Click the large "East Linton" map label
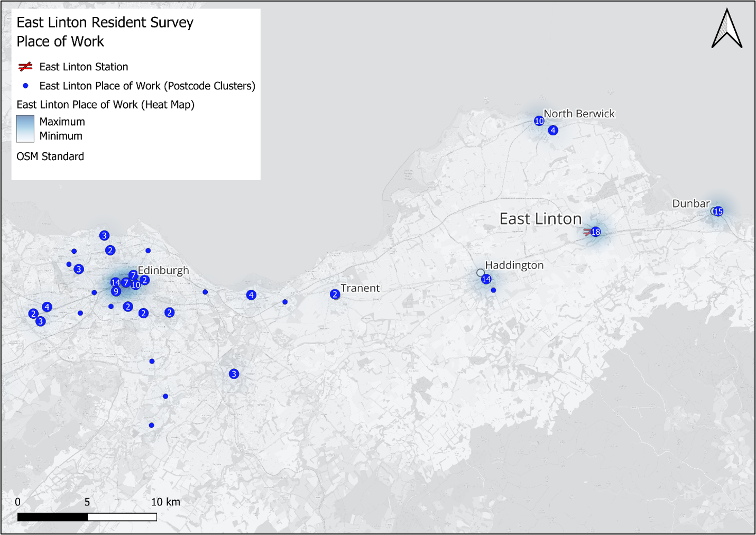The width and height of the screenshot is (756, 535). (540, 219)
